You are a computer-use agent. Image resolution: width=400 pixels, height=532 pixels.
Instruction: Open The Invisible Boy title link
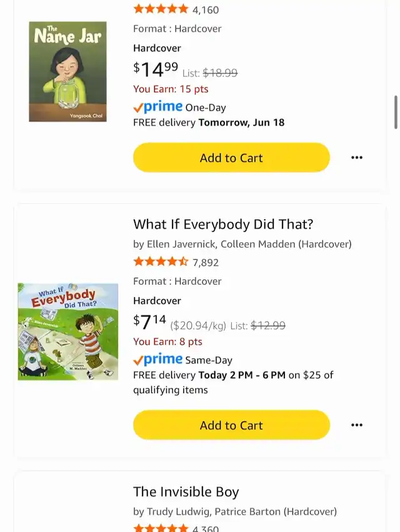pyautogui.click(x=186, y=492)
